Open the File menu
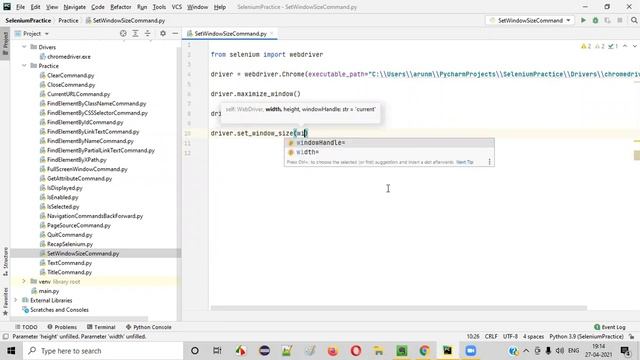Viewport: 640px width, 360px height. 20,7
